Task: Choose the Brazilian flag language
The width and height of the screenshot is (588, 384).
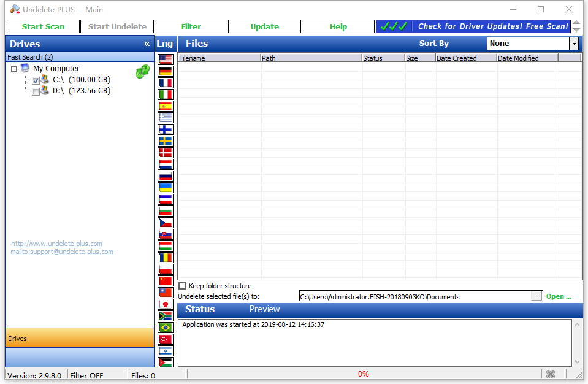Action: (166, 328)
